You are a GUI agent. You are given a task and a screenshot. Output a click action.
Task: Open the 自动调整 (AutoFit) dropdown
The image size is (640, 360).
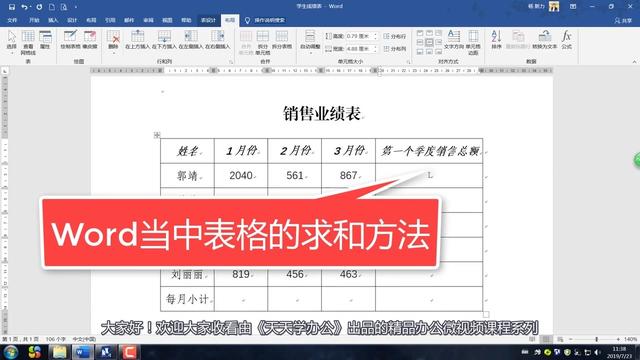coord(310,42)
